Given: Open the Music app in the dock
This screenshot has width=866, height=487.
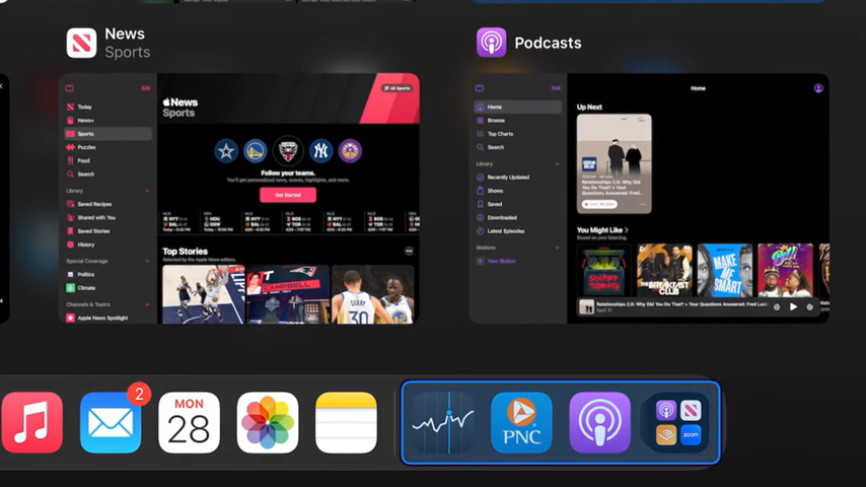Looking at the screenshot, I should tap(31, 422).
